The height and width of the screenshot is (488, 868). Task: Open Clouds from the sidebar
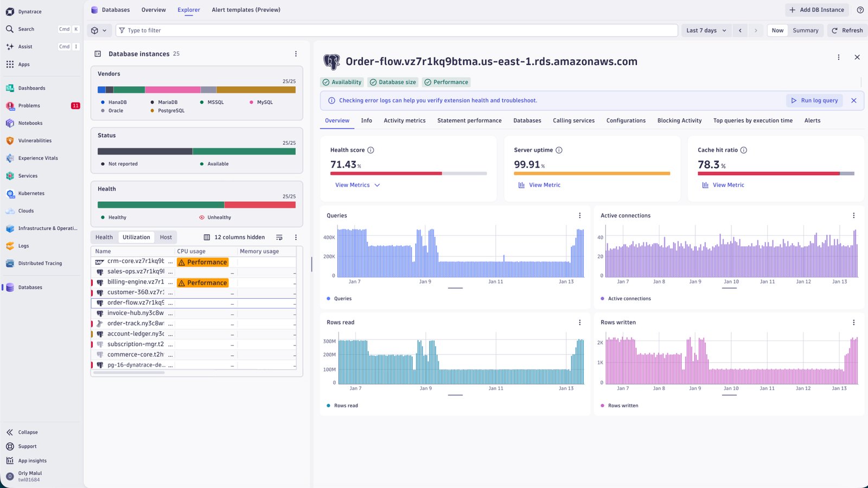[26, 211]
